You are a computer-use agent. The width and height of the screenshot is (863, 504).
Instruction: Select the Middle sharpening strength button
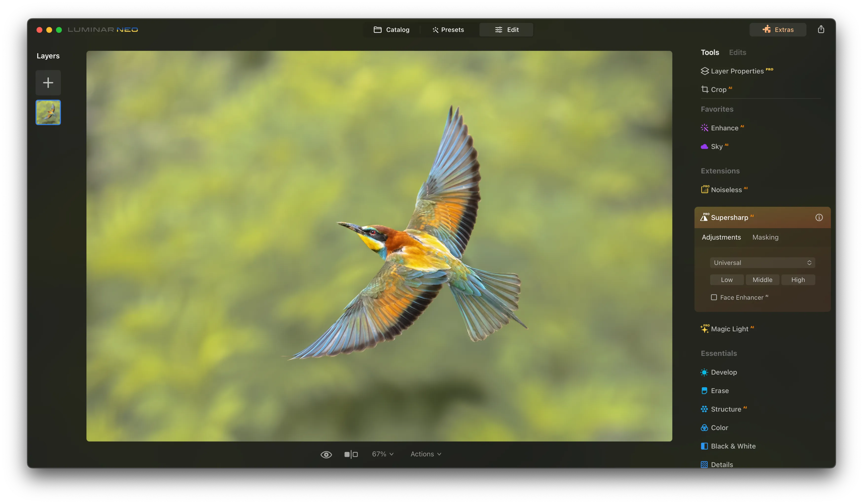click(762, 280)
